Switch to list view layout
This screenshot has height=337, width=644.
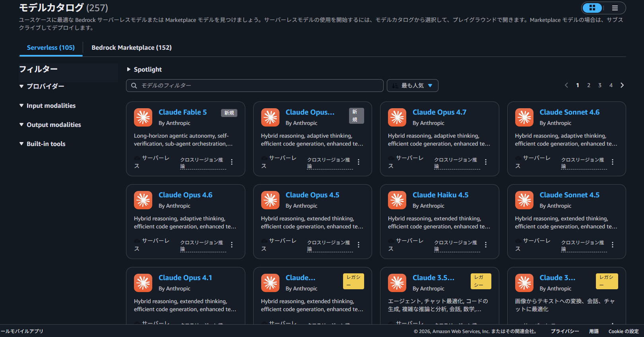615,8
